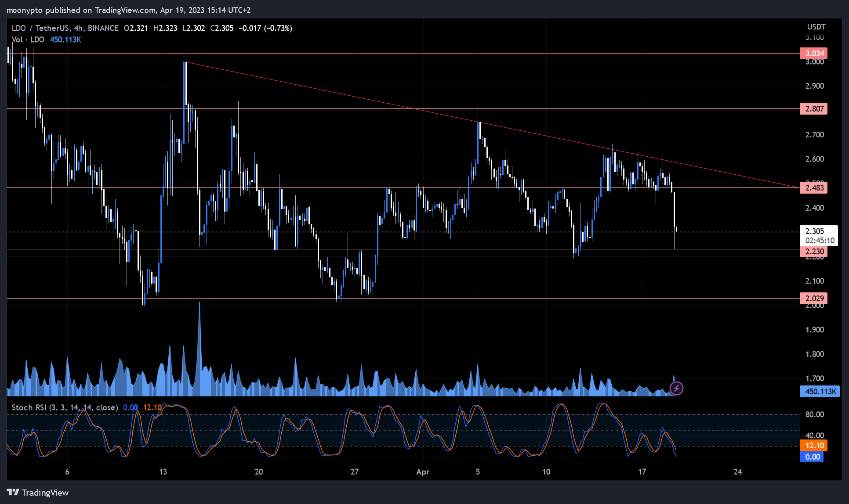Click the USDT currency label
This screenshot has height=504, width=849.
click(816, 27)
